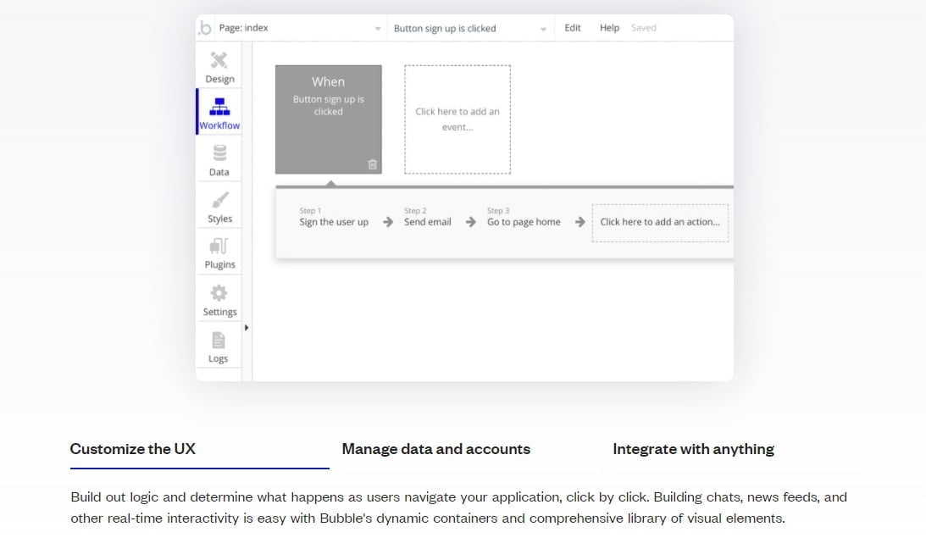Open the Edit menu
The image size is (926, 560).
572,27
